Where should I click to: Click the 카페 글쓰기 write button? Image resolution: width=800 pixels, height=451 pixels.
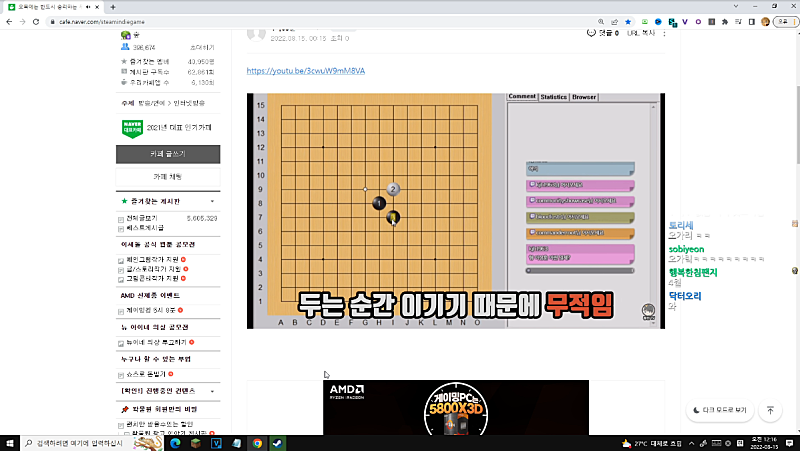pyautogui.click(x=168, y=154)
